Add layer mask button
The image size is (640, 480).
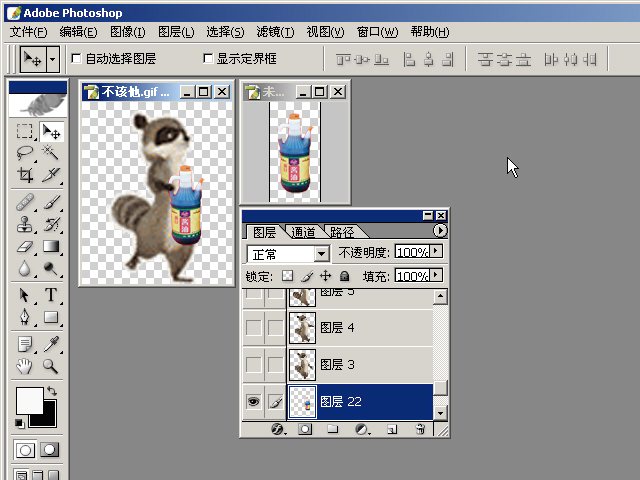(305, 429)
